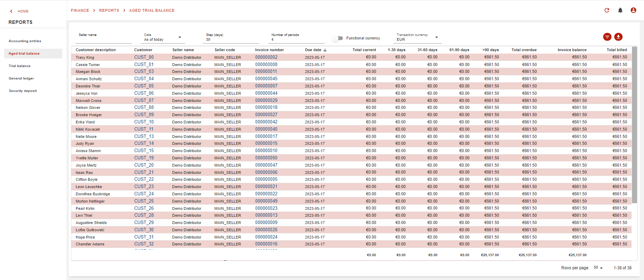Click the red filter icon button

(x=607, y=37)
